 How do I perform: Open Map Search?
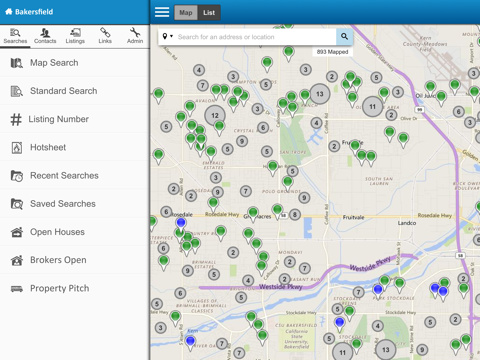pos(75,63)
